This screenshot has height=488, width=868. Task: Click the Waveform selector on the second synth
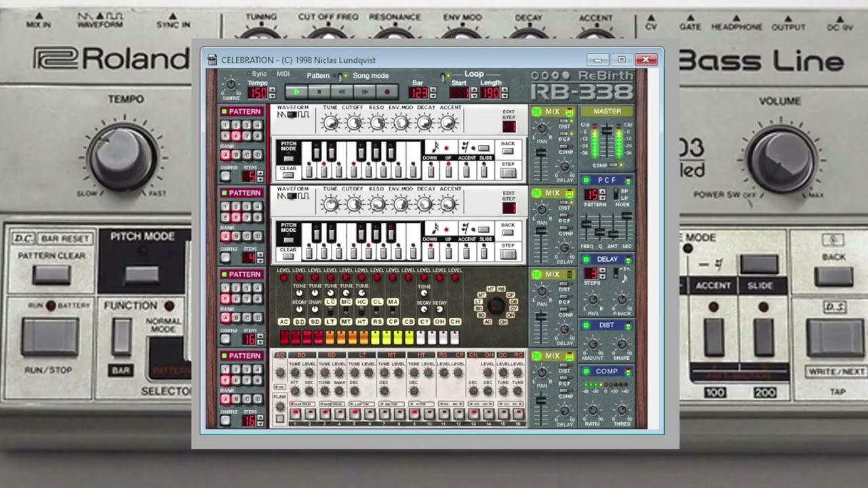coord(293,197)
